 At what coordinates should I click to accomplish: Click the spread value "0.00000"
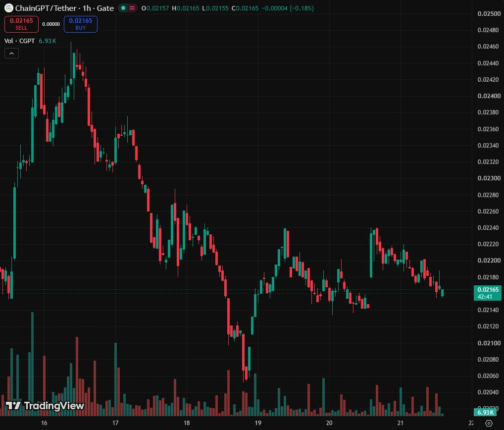point(51,24)
